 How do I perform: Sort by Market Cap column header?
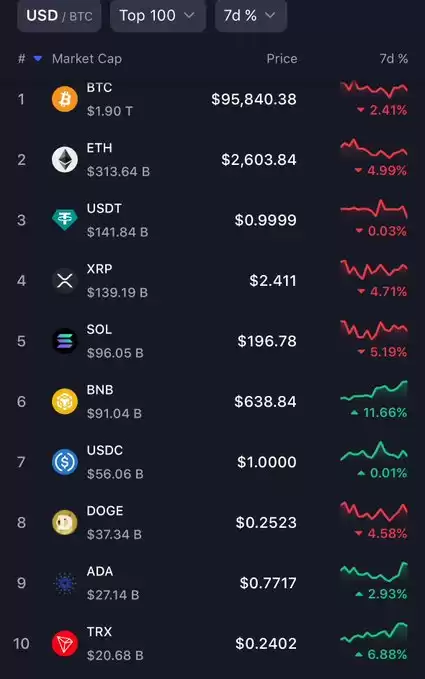pos(87,58)
